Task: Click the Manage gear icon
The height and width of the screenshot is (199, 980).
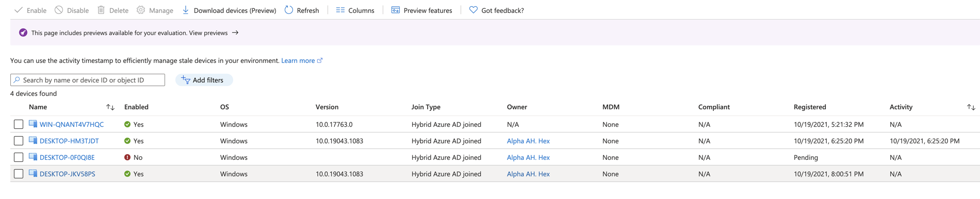Action: 141,10
